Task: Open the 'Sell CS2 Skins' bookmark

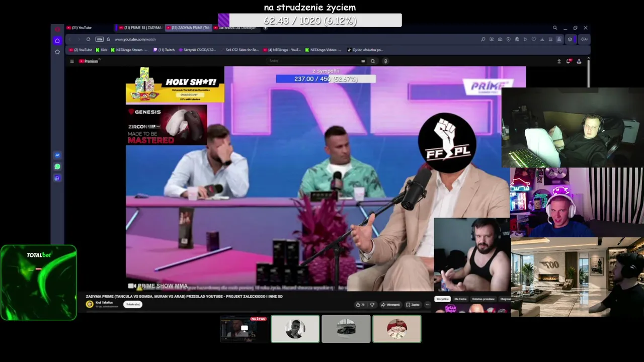Action: 240,50
